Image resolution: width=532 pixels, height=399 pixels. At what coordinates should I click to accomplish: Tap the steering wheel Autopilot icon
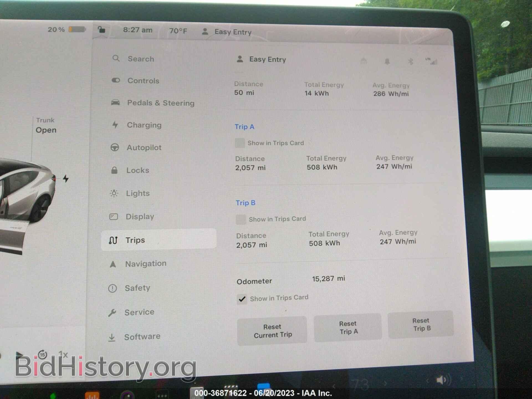pyautogui.click(x=115, y=147)
